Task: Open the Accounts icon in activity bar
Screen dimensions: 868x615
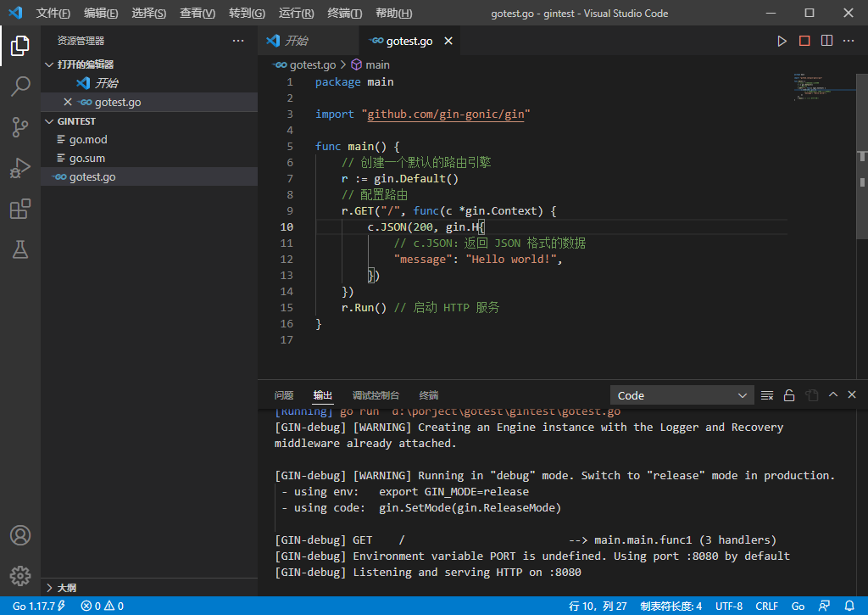Action: tap(20, 535)
